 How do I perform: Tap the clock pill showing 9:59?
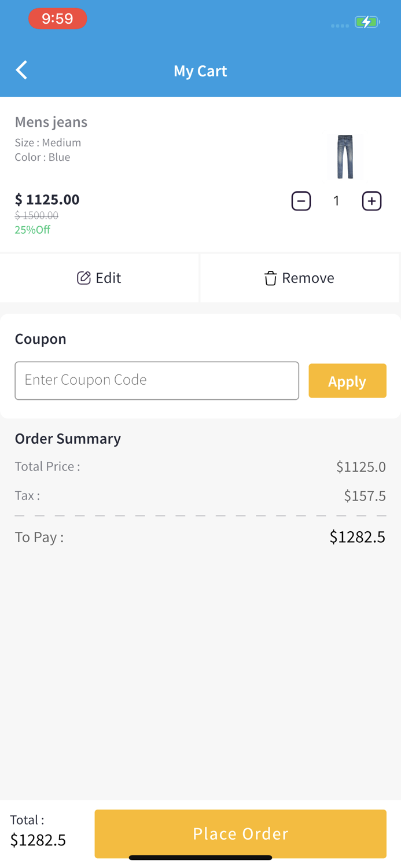tap(58, 19)
